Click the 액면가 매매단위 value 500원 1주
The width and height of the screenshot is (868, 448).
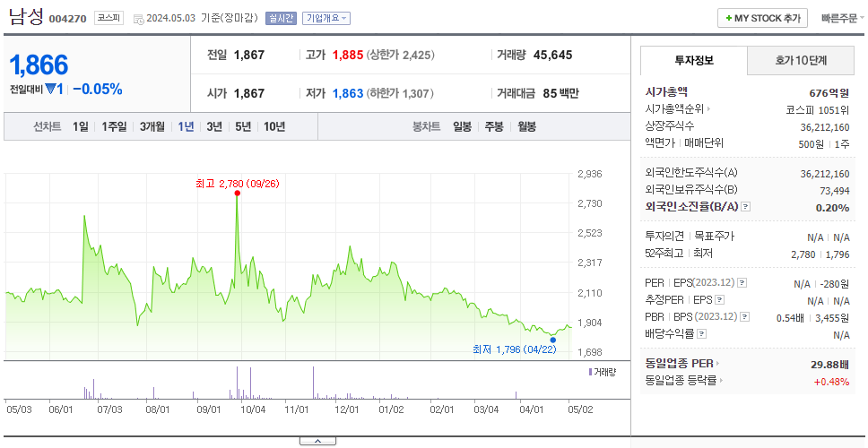(x=825, y=143)
